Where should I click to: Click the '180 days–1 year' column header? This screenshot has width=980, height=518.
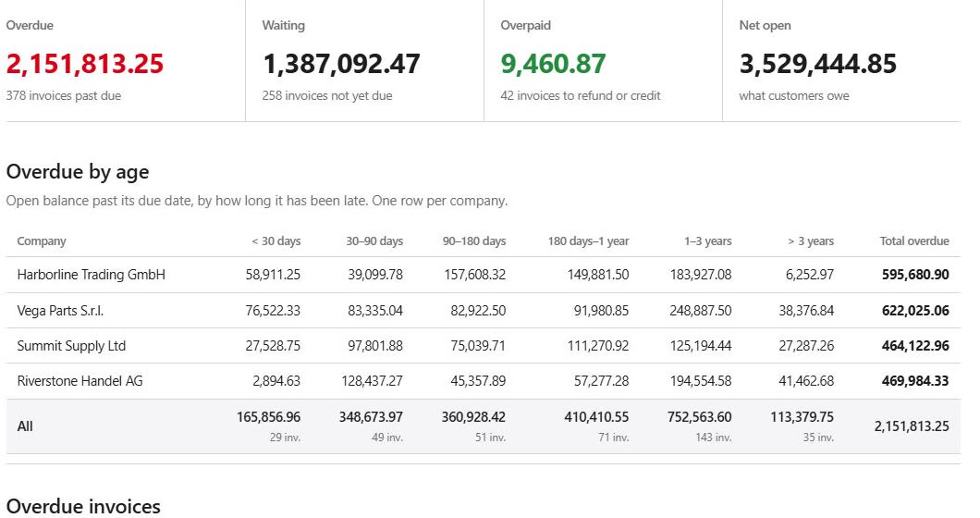[588, 241]
